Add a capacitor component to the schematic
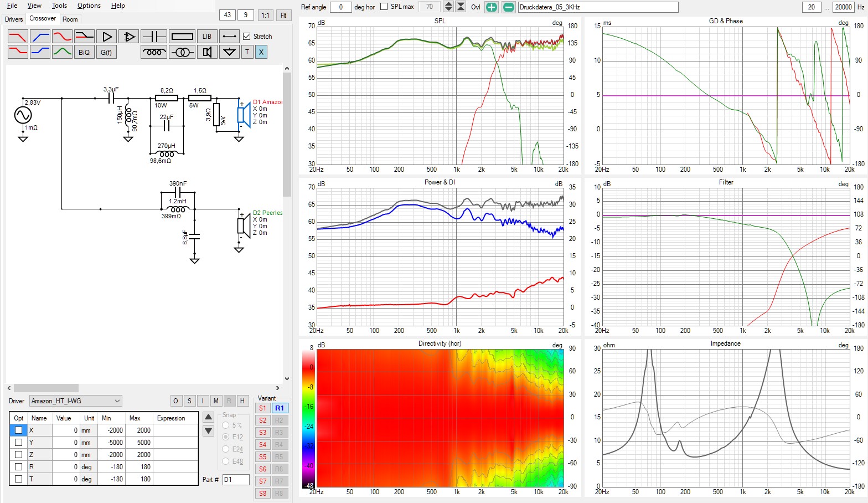The image size is (868, 503). 153,37
